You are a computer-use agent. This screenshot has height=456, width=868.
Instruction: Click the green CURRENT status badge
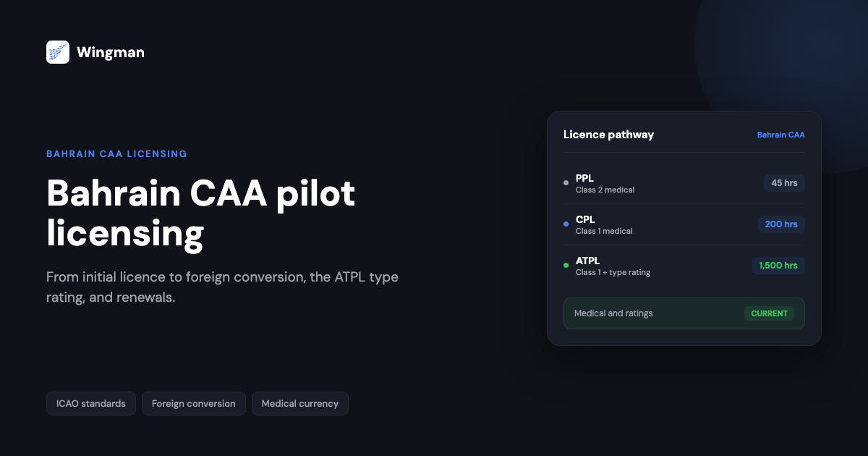tap(769, 313)
